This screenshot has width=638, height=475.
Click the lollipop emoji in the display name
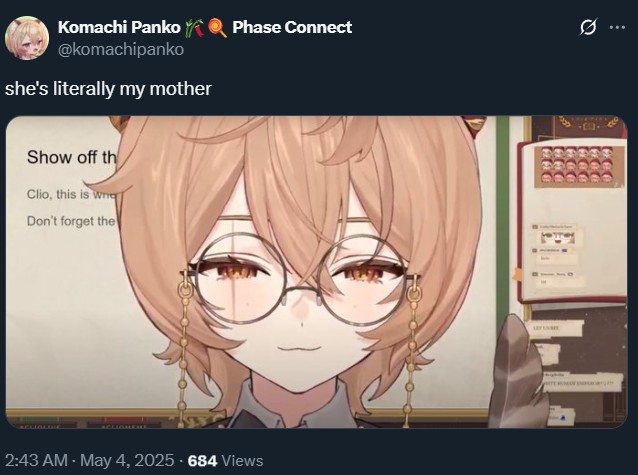(217, 28)
